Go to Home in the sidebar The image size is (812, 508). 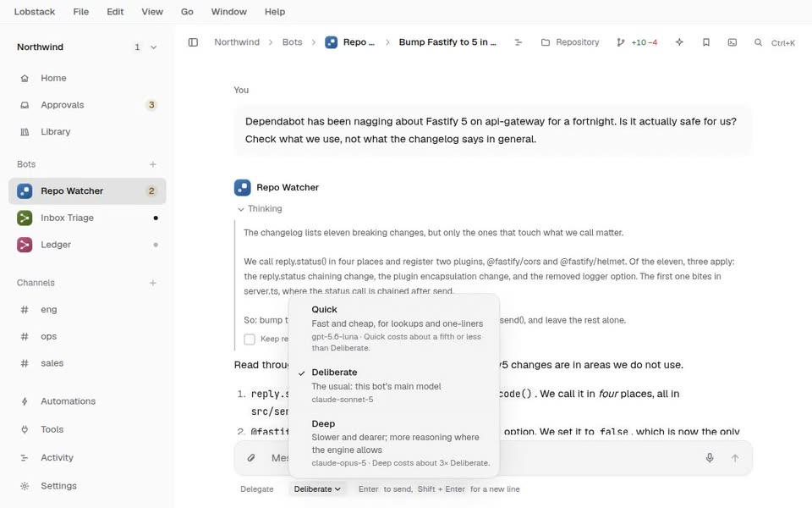[x=87, y=78]
